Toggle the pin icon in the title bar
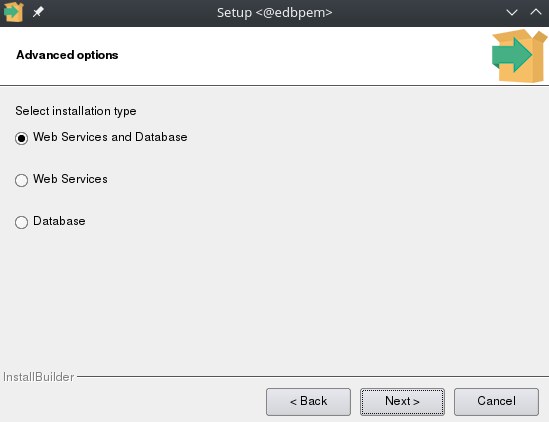 click(x=38, y=12)
